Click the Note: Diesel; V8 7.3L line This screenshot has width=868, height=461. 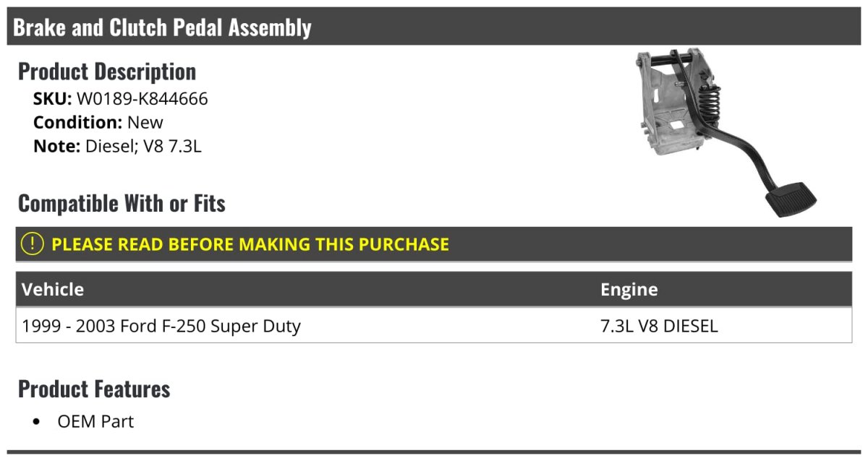coord(117,146)
